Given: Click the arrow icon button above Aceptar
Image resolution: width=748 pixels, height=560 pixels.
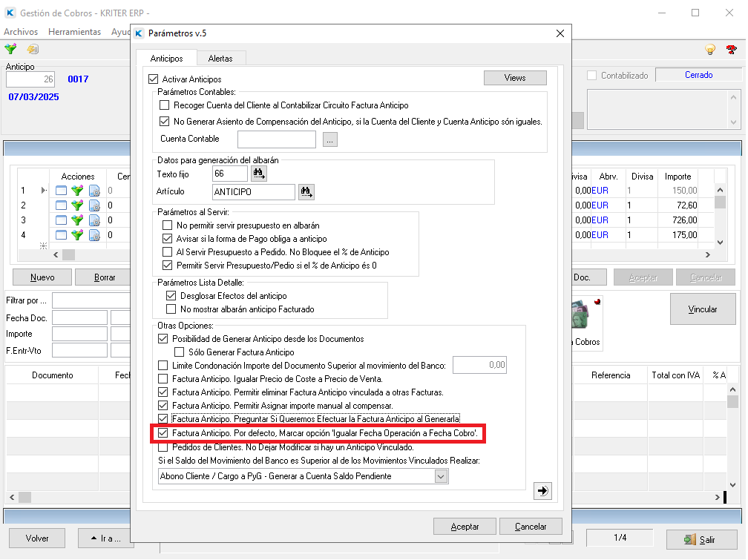Looking at the screenshot, I should (x=542, y=490).
